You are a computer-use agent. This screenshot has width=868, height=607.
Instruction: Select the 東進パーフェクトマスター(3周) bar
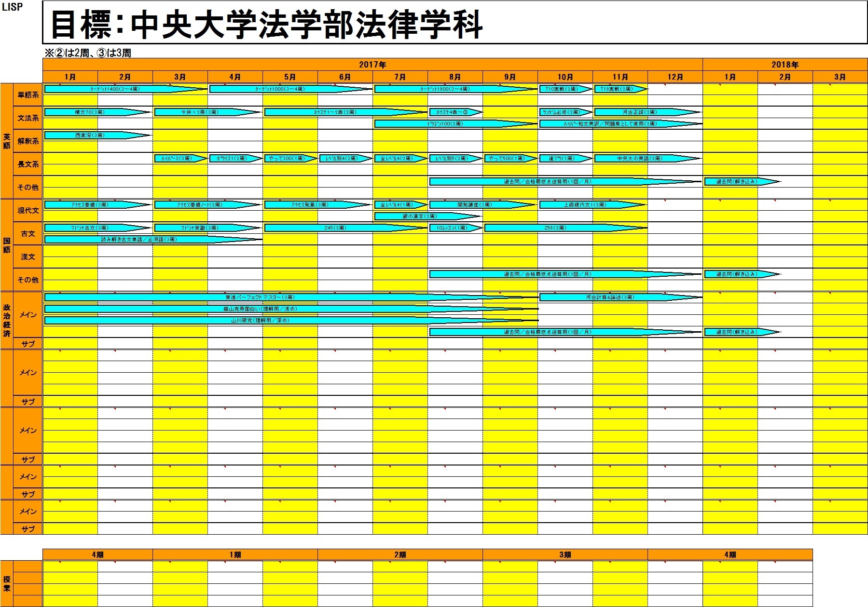click(x=291, y=297)
